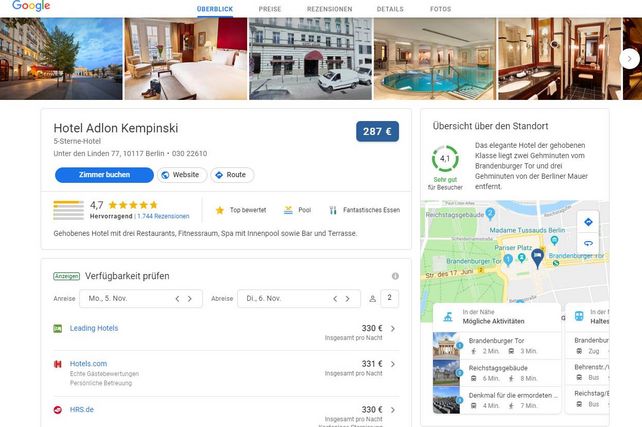Show next photos with the carousel arrow
Screen dimensions: 642x427
tap(629, 59)
